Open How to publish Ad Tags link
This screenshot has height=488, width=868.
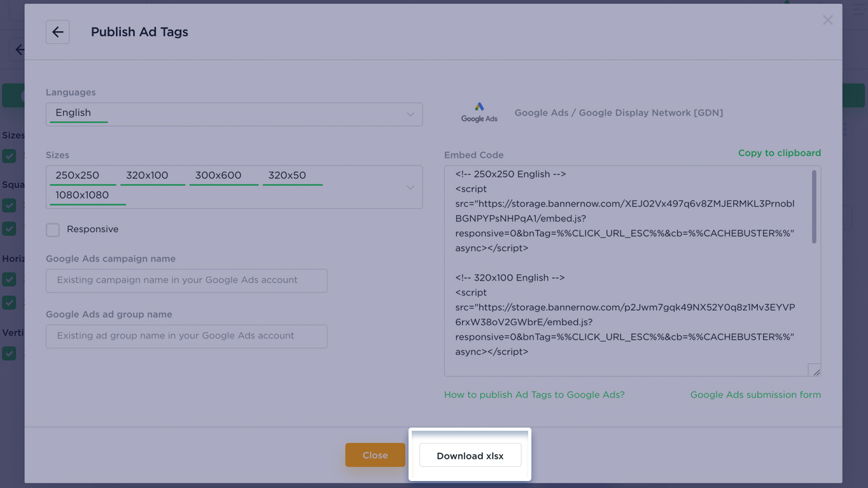tap(535, 395)
